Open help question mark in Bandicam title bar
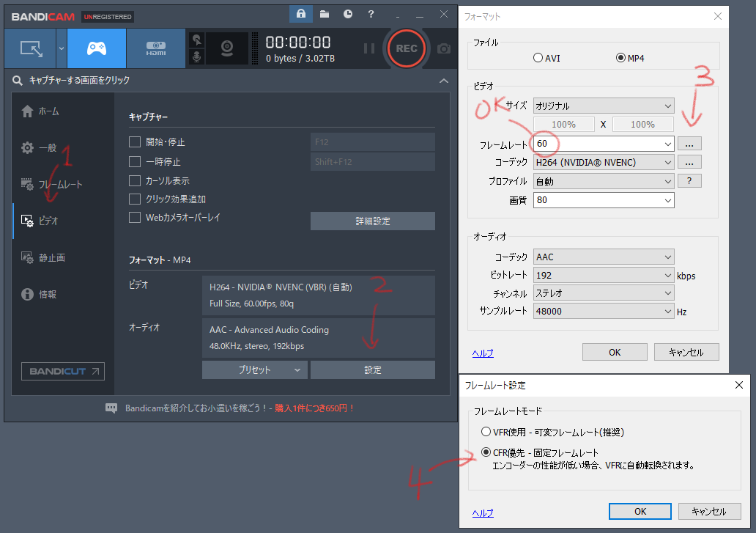756x533 pixels. (371, 14)
